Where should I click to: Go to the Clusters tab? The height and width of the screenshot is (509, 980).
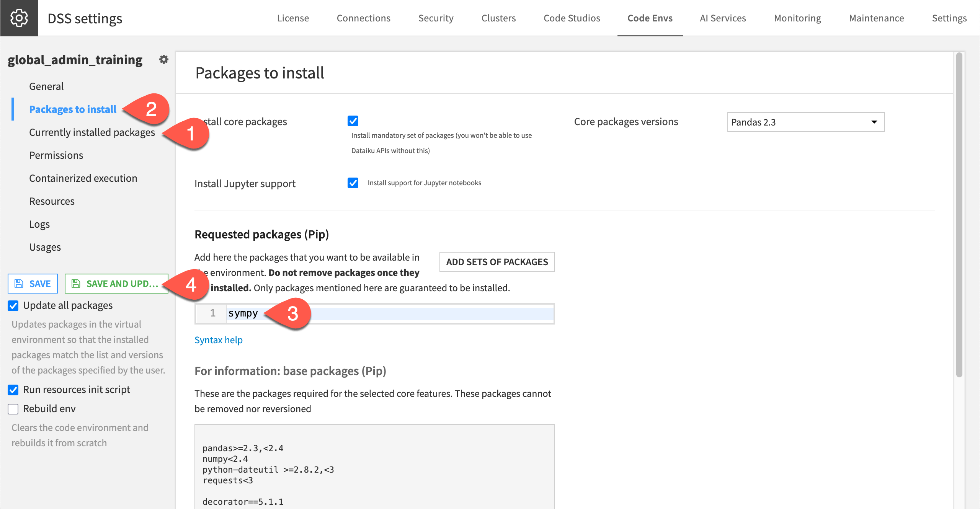[x=498, y=18]
